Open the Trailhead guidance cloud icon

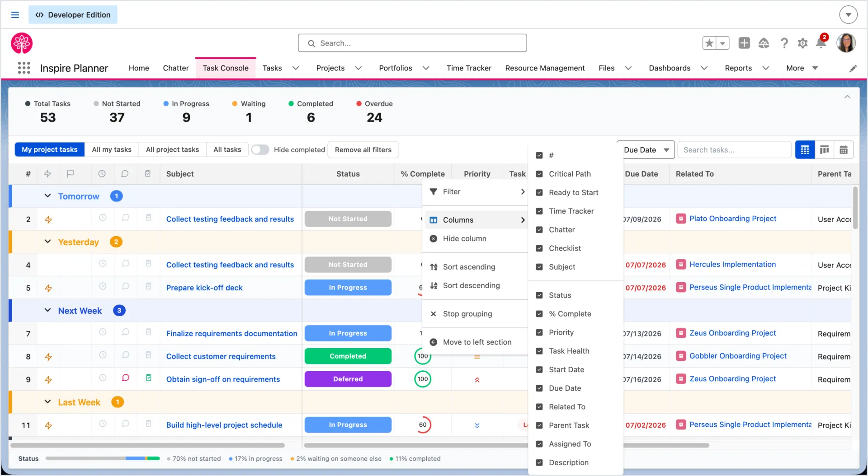[x=764, y=43]
